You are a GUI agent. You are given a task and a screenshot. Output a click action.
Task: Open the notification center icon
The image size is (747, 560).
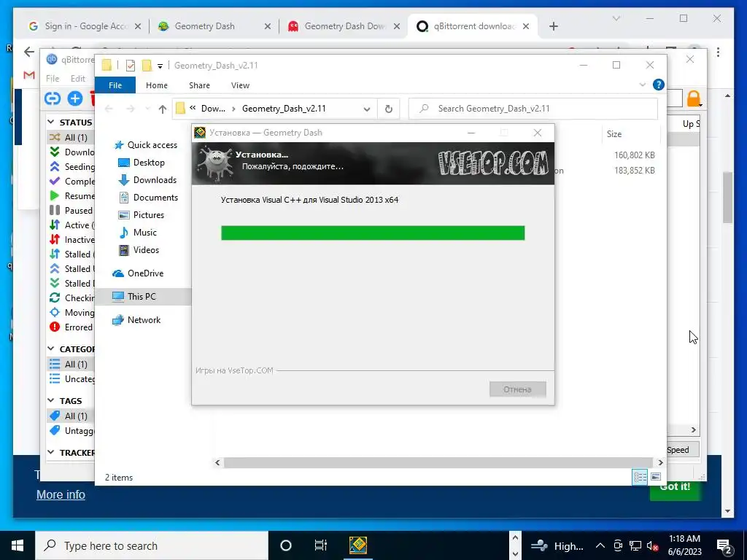(724, 546)
